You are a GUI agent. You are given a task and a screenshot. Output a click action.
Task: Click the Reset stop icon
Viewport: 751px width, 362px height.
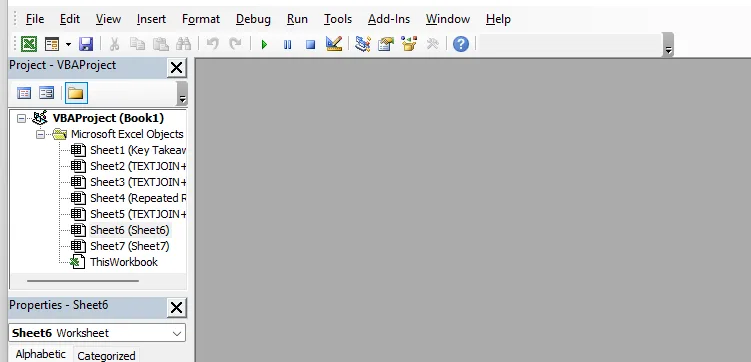(x=310, y=44)
